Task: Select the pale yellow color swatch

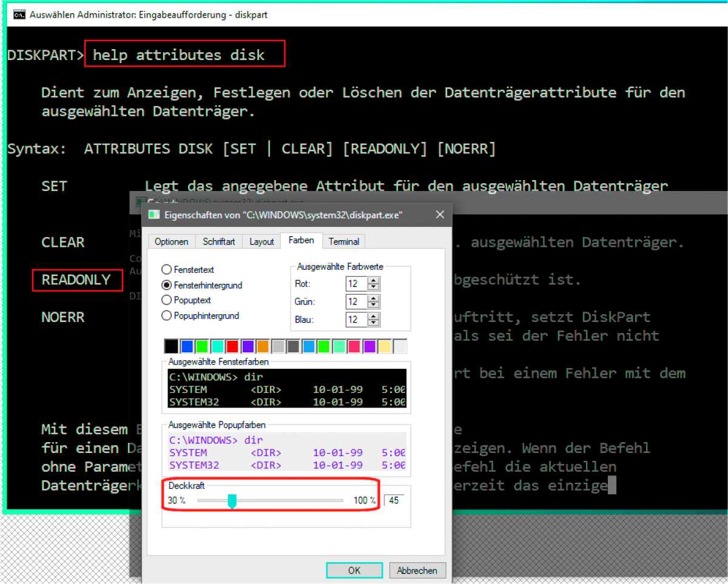Action: [x=385, y=346]
